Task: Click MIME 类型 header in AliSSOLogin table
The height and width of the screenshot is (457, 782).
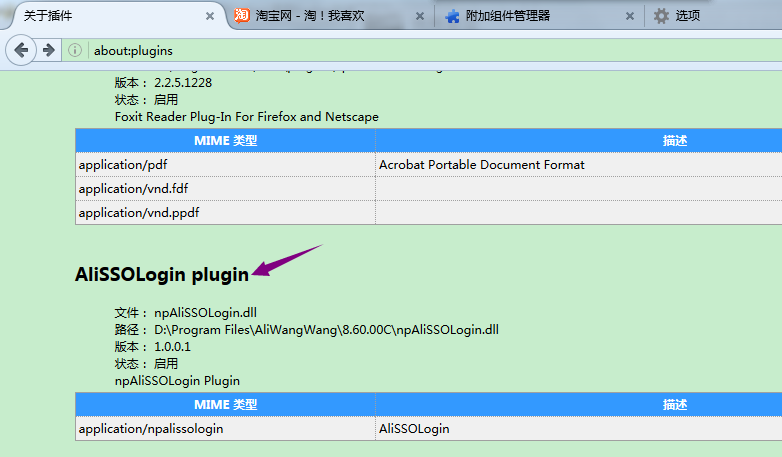Action: [225, 404]
